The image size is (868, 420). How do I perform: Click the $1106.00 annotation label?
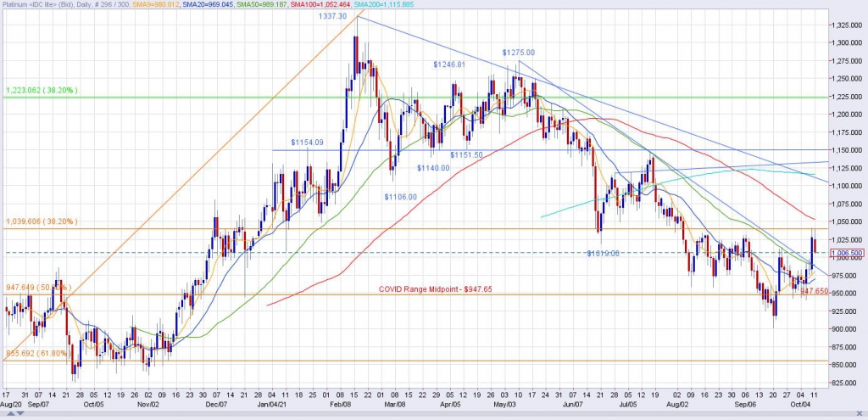(x=401, y=197)
